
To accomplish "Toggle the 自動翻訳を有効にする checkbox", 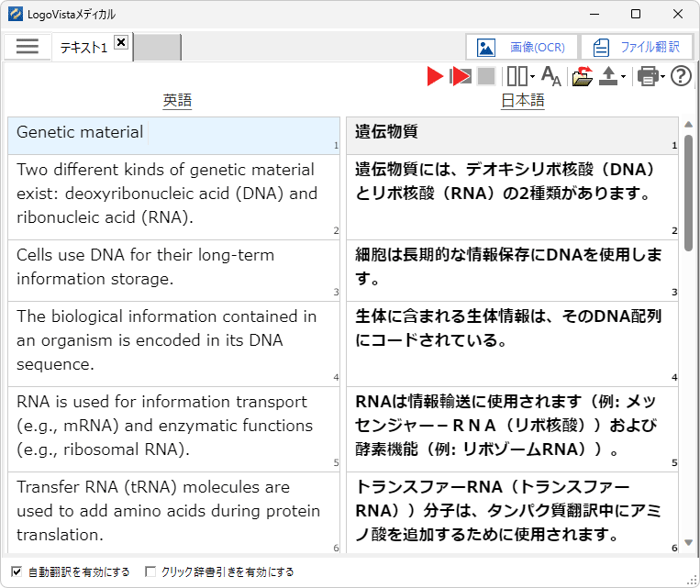I will [17, 571].
